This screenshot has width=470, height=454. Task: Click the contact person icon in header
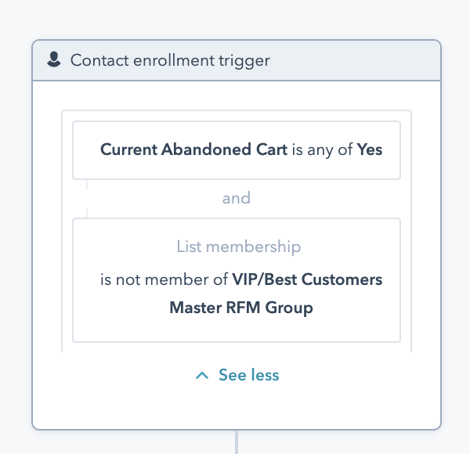click(54, 60)
